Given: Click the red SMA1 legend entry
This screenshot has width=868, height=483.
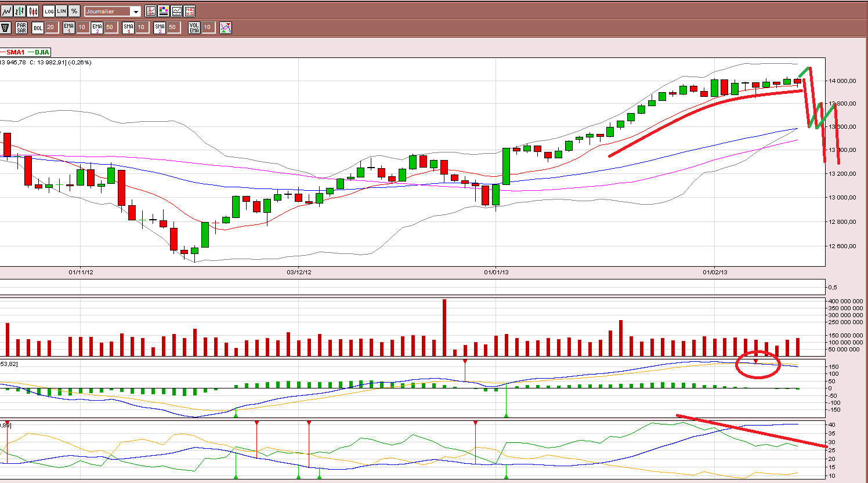Looking at the screenshot, I should [13, 52].
